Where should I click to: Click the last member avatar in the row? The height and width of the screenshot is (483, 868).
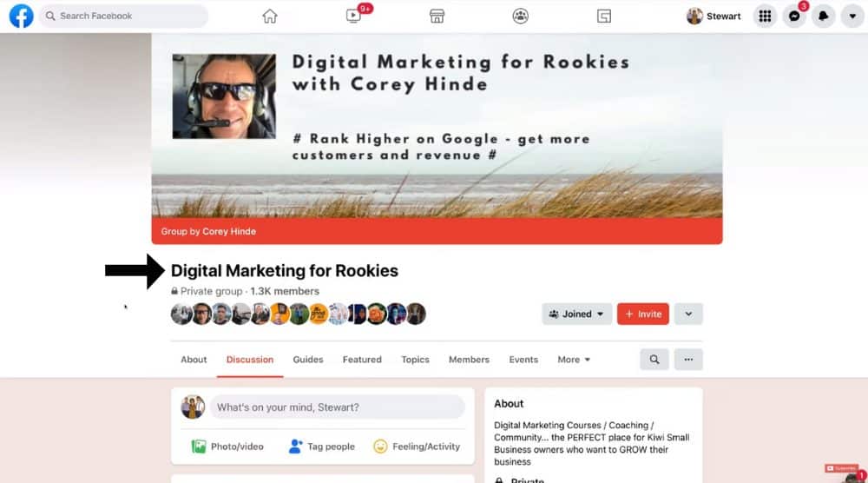[x=417, y=314]
